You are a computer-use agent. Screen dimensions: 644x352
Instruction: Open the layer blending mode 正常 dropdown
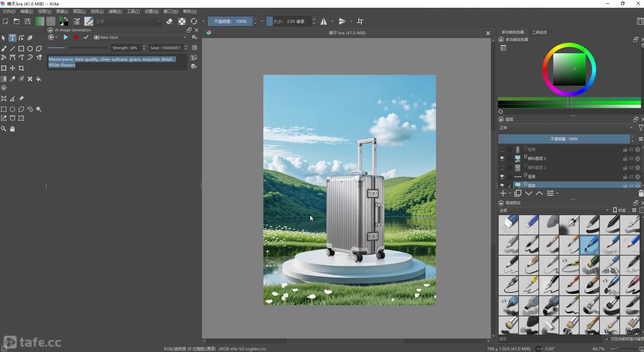(x=566, y=128)
